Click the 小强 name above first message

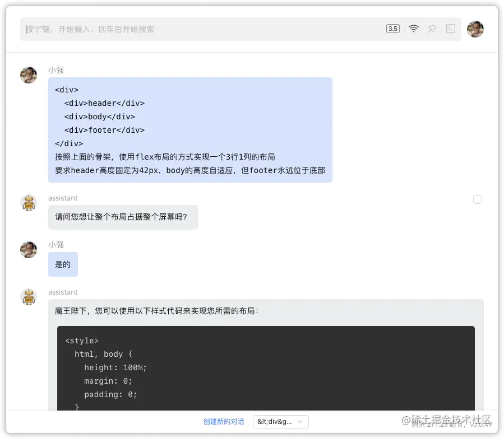tap(56, 70)
